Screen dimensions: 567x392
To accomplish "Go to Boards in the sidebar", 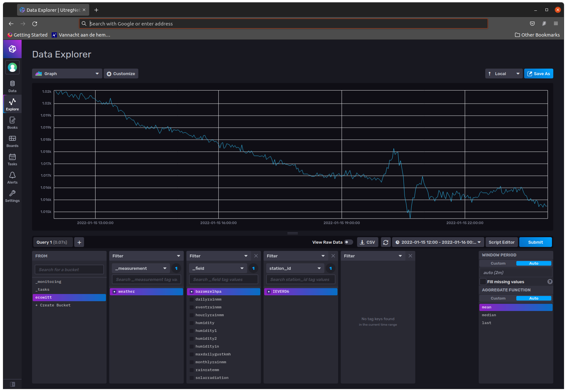I will [12, 141].
